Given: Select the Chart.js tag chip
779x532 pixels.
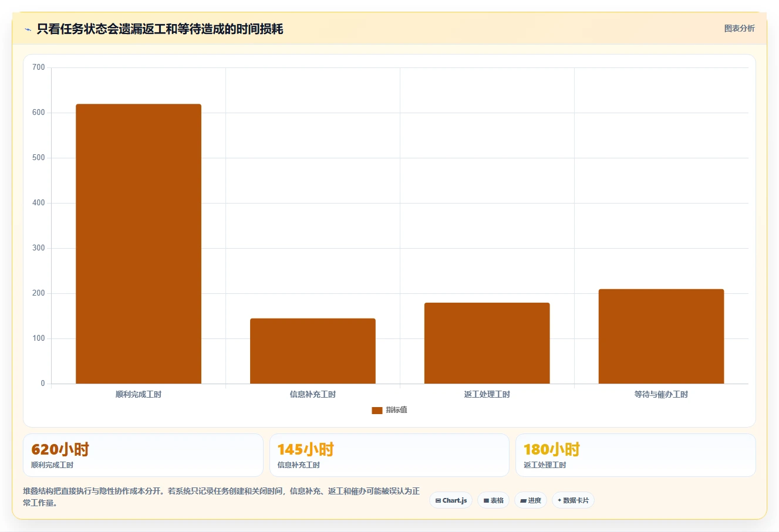Looking at the screenshot, I should (451, 500).
